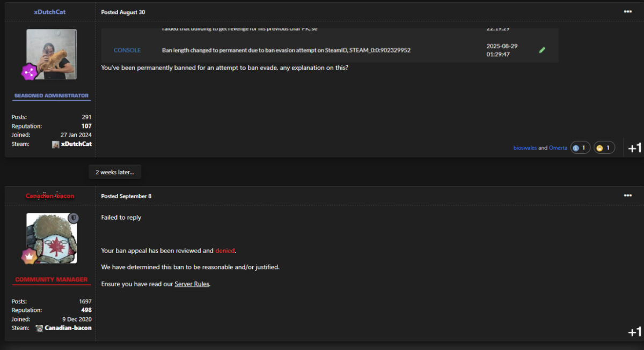Click xDutchCat's profile picture with cat
The image size is (644, 350).
[x=52, y=54]
